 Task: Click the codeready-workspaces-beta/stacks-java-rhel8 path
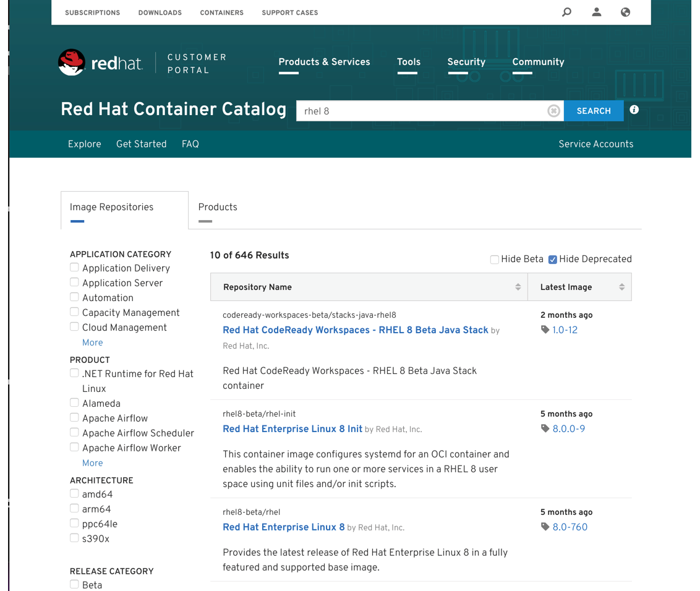309,315
